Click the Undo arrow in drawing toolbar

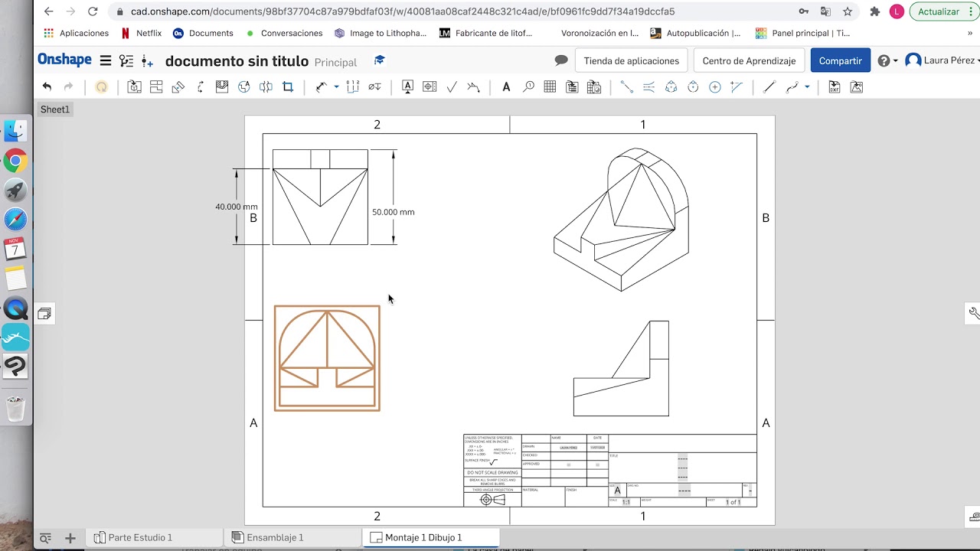pyautogui.click(x=47, y=87)
